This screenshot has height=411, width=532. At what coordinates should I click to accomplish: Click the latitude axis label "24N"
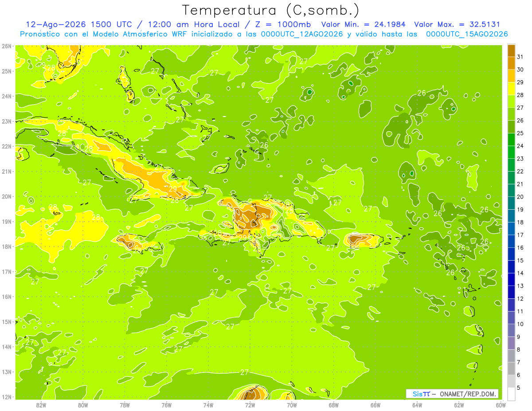pos(6,96)
